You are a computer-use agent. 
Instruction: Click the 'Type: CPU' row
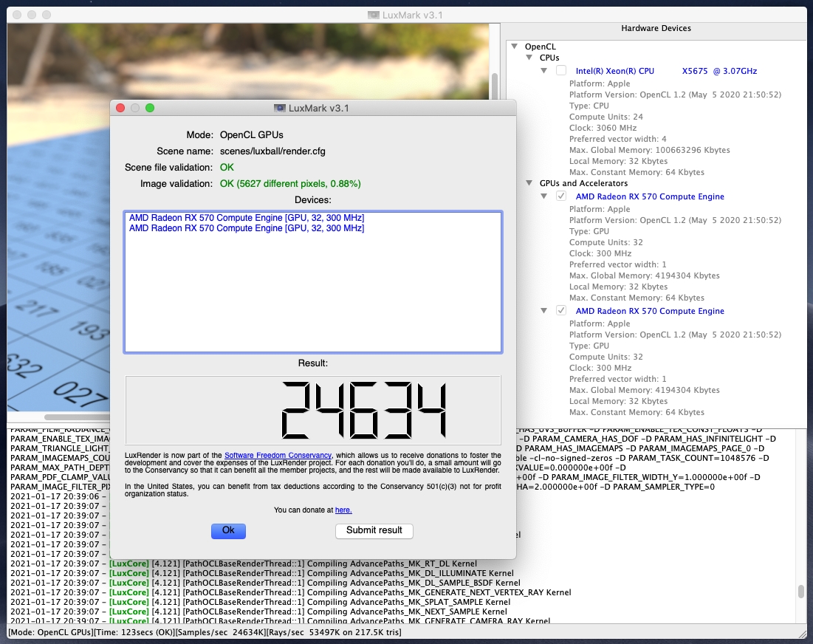(x=589, y=106)
